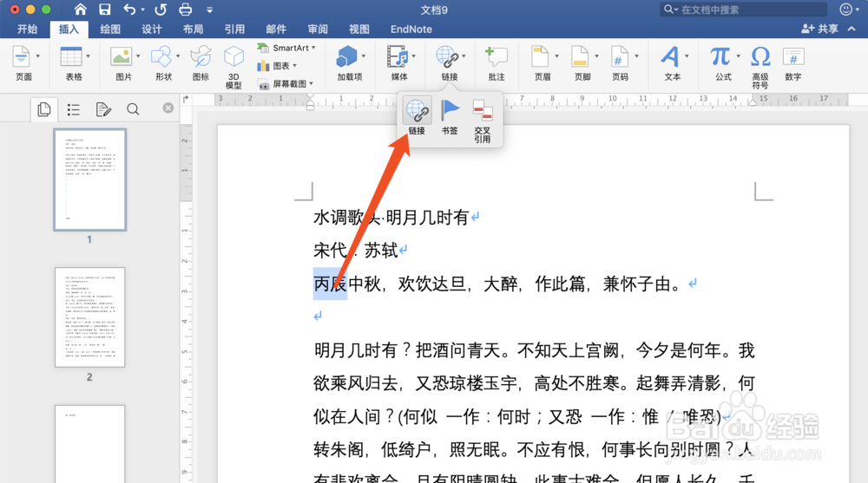Image resolution: width=868 pixels, height=483 pixels.
Task: Switch to the 开始 tab
Action: click(27, 29)
